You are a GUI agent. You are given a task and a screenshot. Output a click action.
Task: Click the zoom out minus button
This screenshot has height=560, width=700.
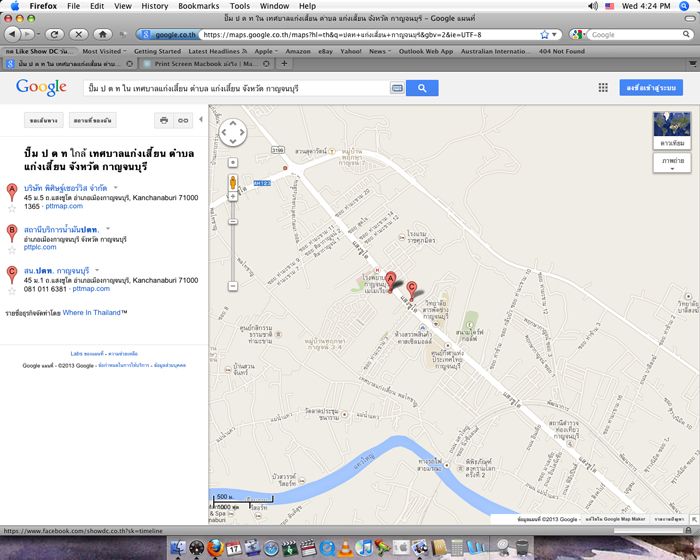(233, 286)
